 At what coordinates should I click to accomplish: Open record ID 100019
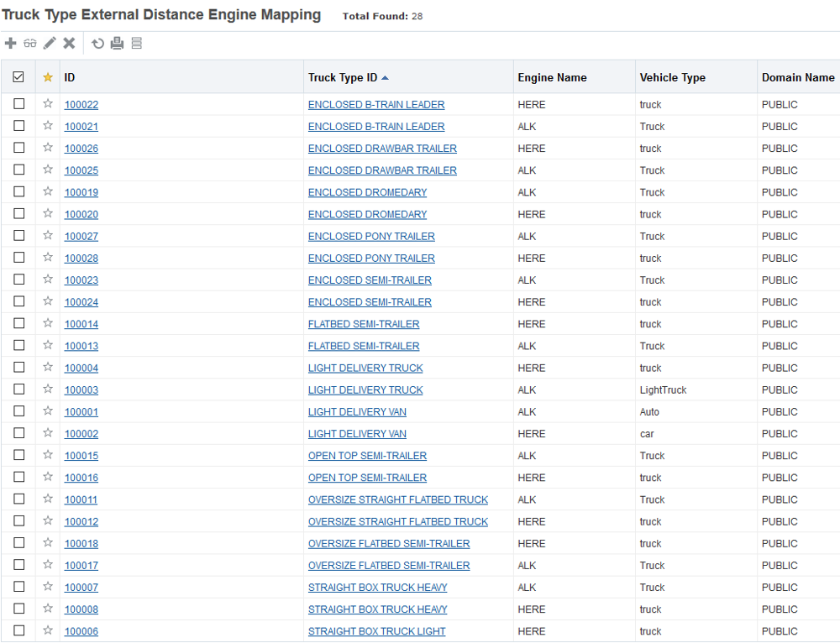(x=81, y=192)
